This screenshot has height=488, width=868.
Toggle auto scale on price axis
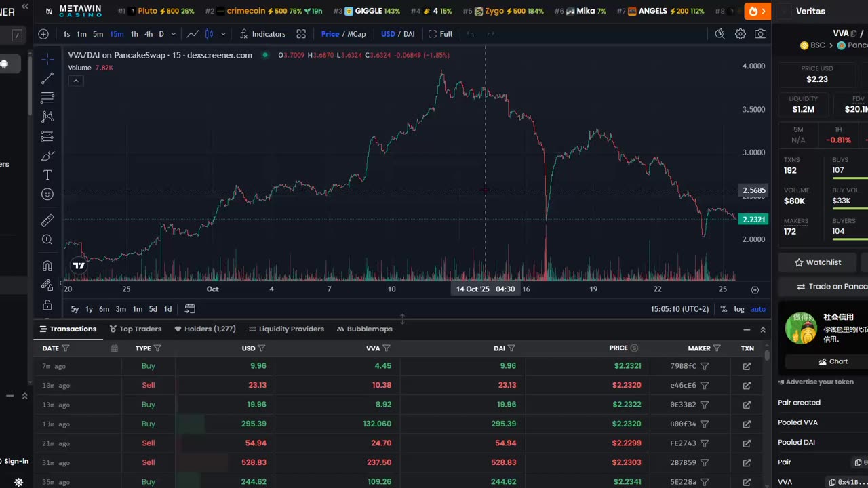[x=758, y=309]
